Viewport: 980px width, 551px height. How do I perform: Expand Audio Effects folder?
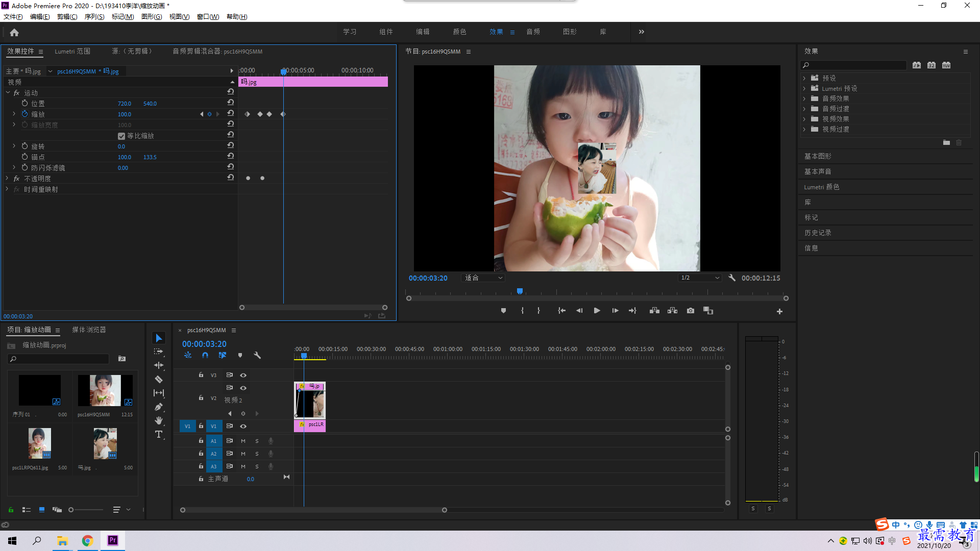click(x=804, y=98)
